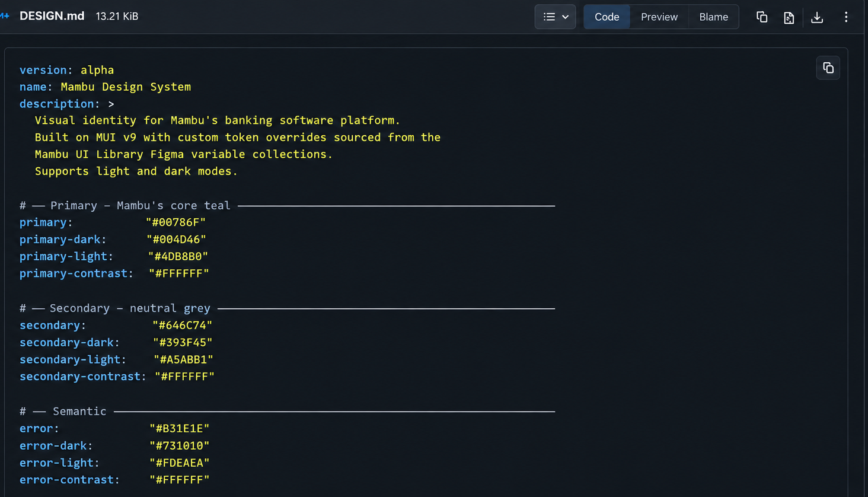Click the "error-contrast" key
Image resolution: width=868 pixels, height=497 pixels.
(x=66, y=480)
